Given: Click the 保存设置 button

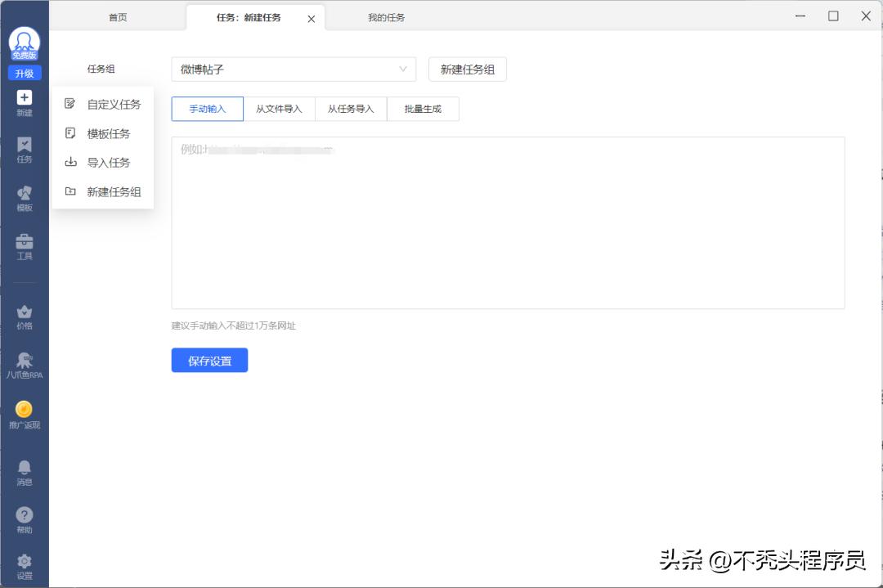Looking at the screenshot, I should click(209, 361).
